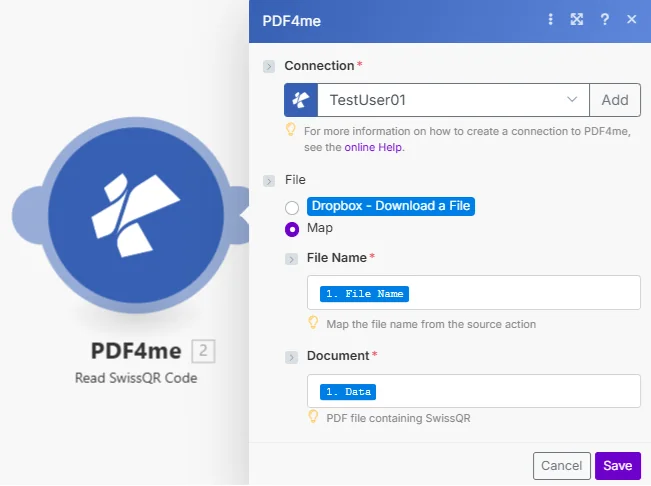This screenshot has height=486, width=651.
Task: Open the PDF4me panel three-dot options menu
Action: (551, 20)
